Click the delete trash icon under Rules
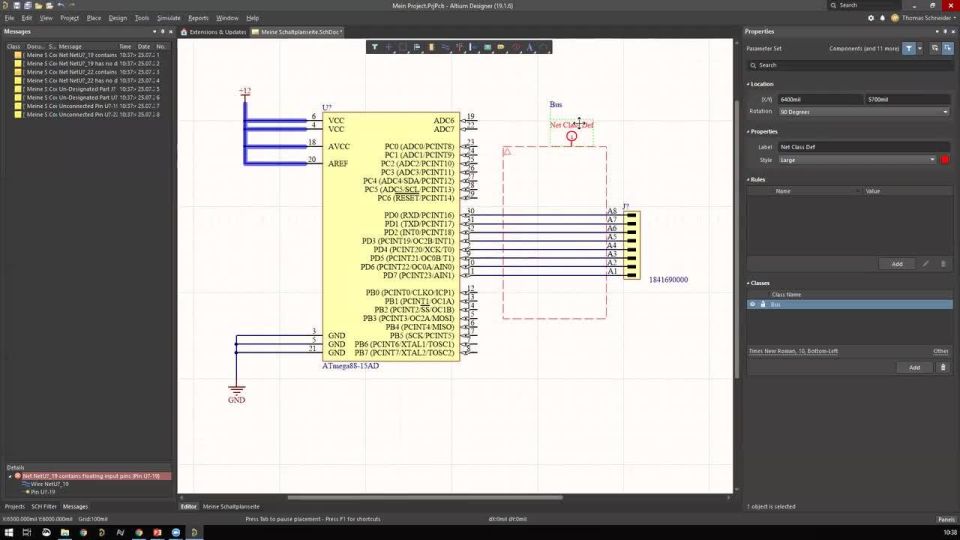The height and width of the screenshot is (540, 960). [x=943, y=264]
